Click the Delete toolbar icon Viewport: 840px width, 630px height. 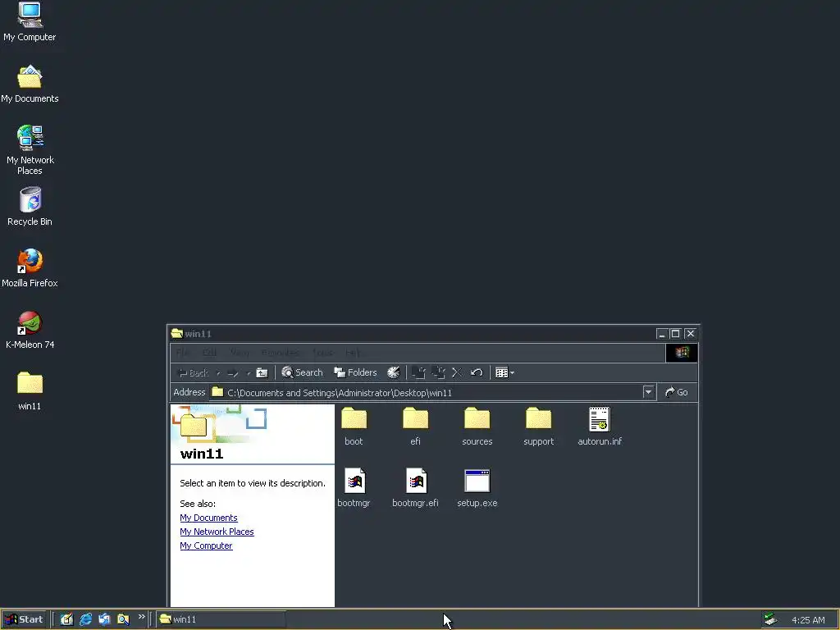pyautogui.click(x=457, y=373)
